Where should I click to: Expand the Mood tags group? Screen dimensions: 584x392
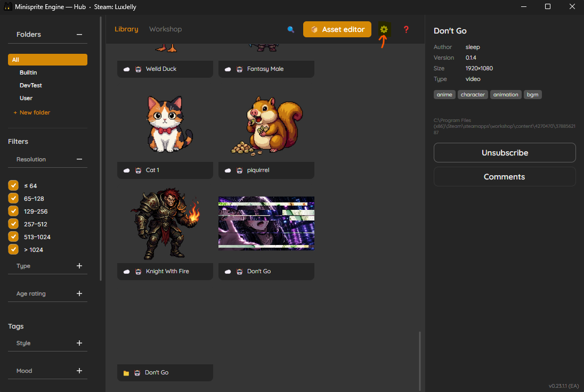tap(79, 371)
